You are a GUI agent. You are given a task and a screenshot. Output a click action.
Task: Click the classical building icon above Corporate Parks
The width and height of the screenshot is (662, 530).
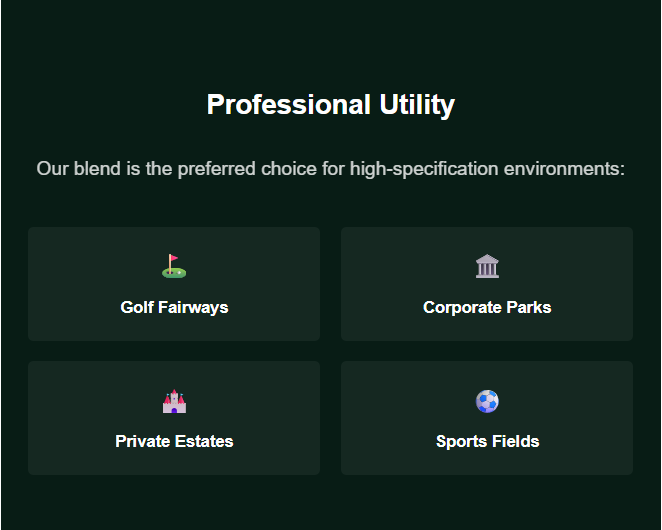pyautogui.click(x=487, y=266)
